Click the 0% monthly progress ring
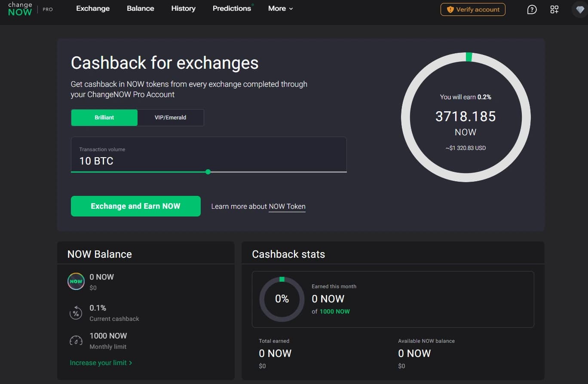 pos(282,299)
